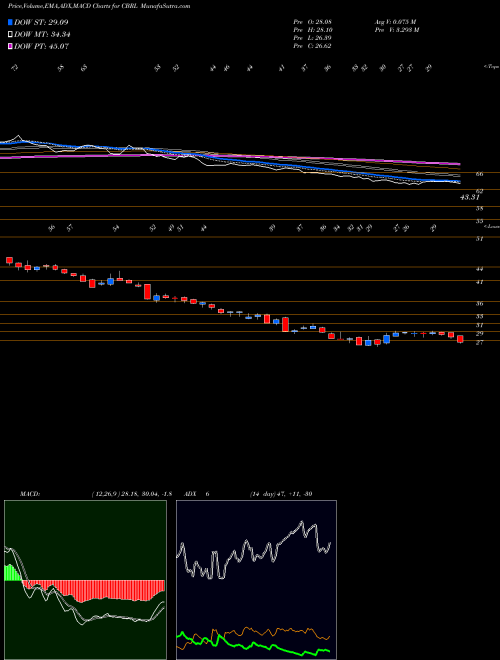The height and width of the screenshot is (660, 500).
Task: Click the DOW MT: 34.34 label
Action: coord(42,35)
